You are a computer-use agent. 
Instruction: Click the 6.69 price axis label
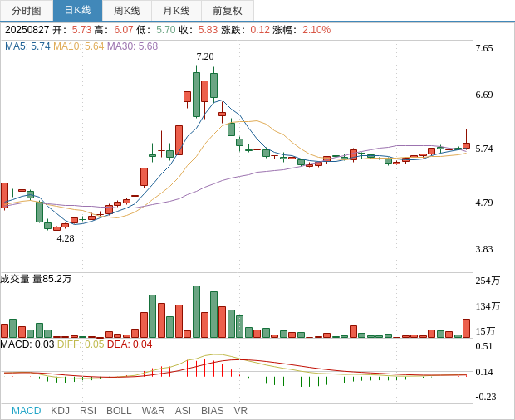click(x=484, y=95)
